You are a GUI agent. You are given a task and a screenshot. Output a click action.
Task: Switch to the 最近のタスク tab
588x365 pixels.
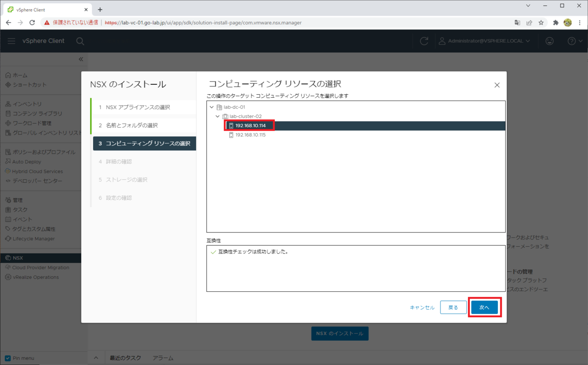point(125,358)
